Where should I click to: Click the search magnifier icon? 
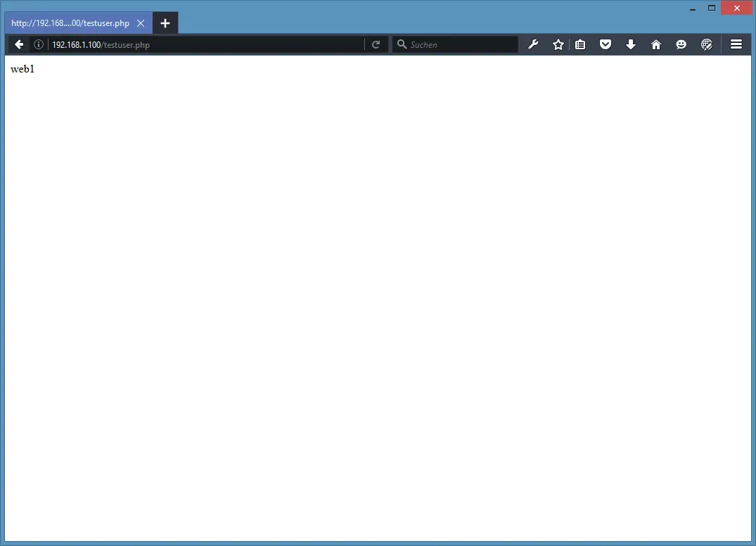402,44
